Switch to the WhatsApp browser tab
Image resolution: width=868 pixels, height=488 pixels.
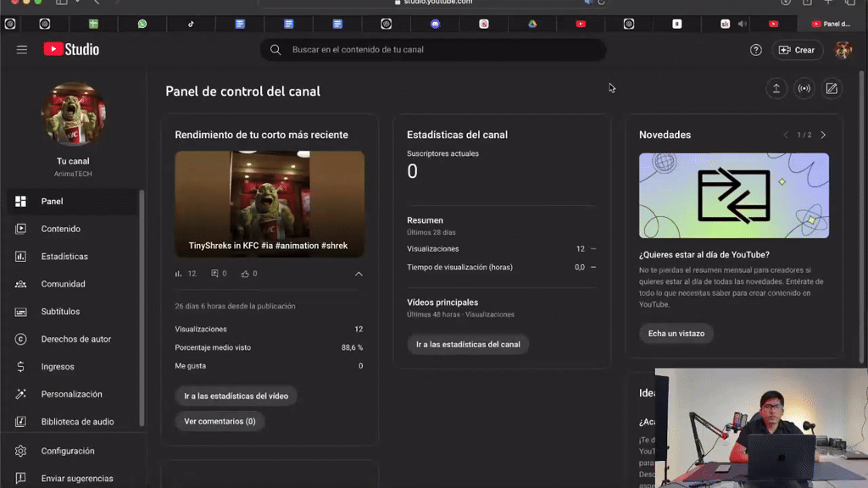pyautogui.click(x=142, y=24)
